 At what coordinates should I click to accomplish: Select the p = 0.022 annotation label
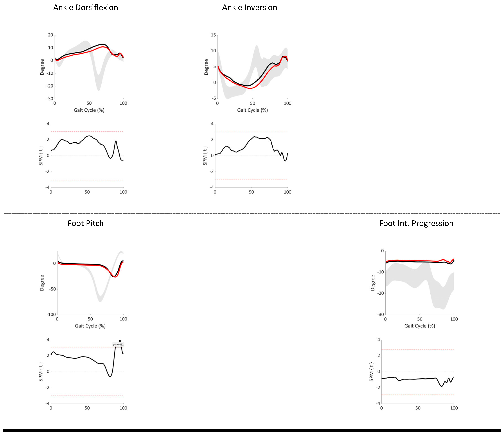pos(118,344)
